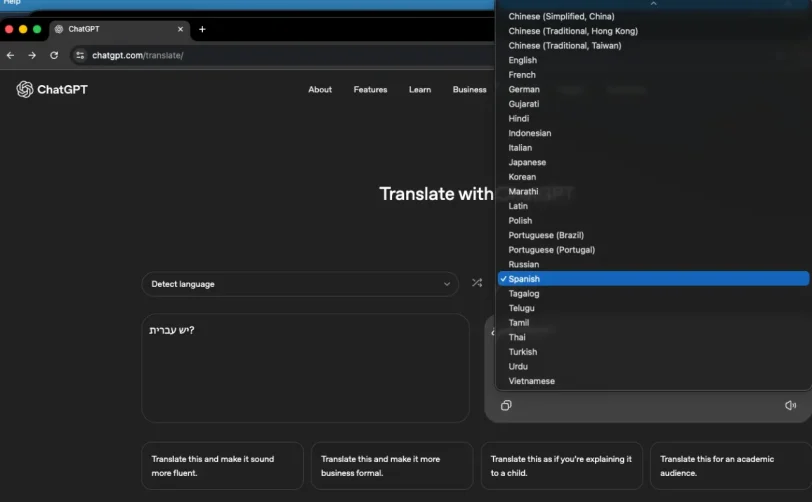This screenshot has height=502, width=812.
Task: Select English in the language list
Action: coord(654,60)
